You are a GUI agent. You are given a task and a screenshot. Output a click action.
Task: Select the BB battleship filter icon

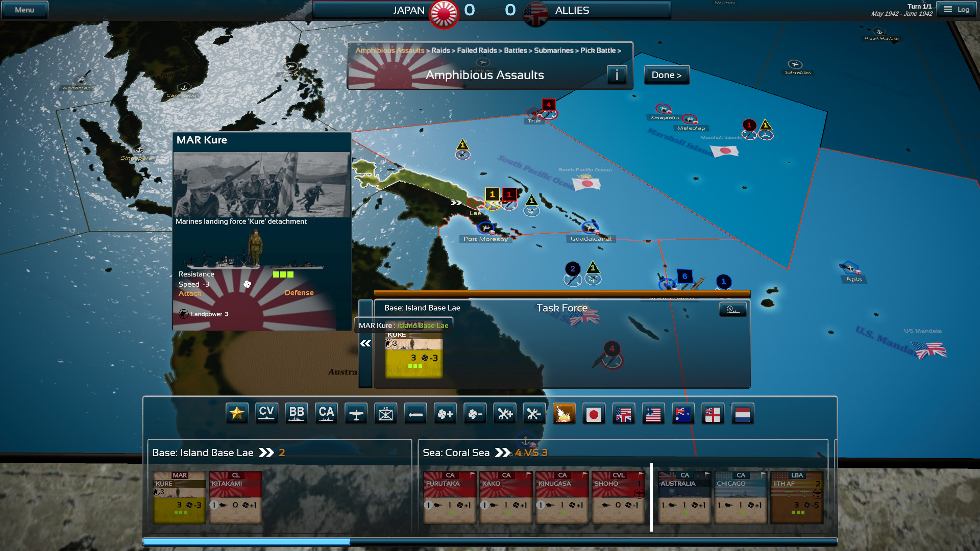point(297,413)
